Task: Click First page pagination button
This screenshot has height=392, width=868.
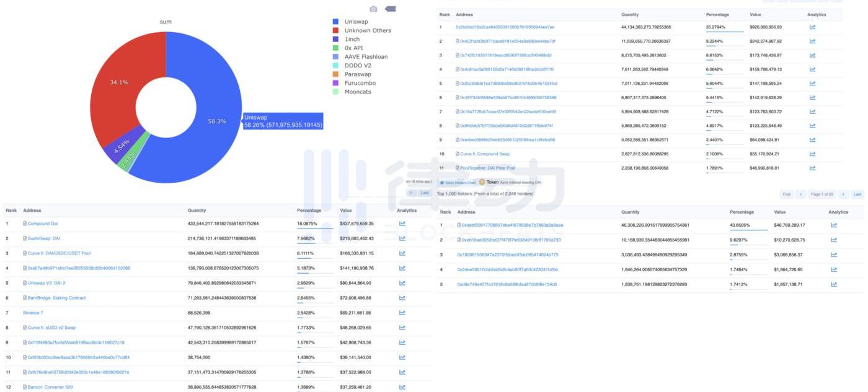Action: [x=786, y=194]
